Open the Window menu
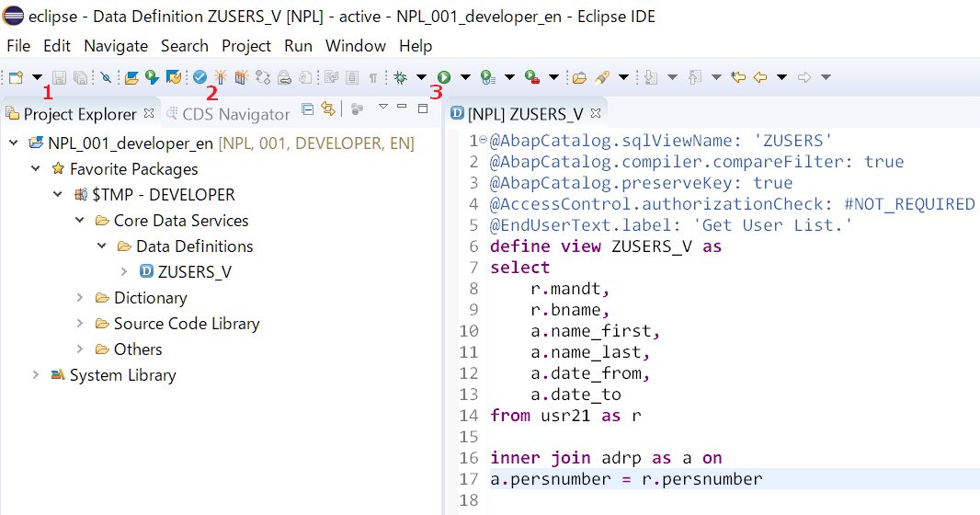 tap(356, 46)
